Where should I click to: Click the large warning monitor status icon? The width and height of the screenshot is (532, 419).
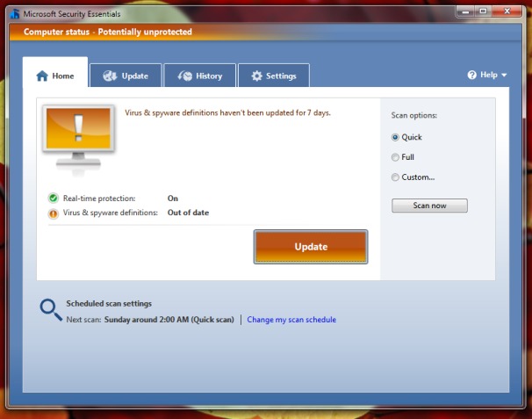[77, 139]
